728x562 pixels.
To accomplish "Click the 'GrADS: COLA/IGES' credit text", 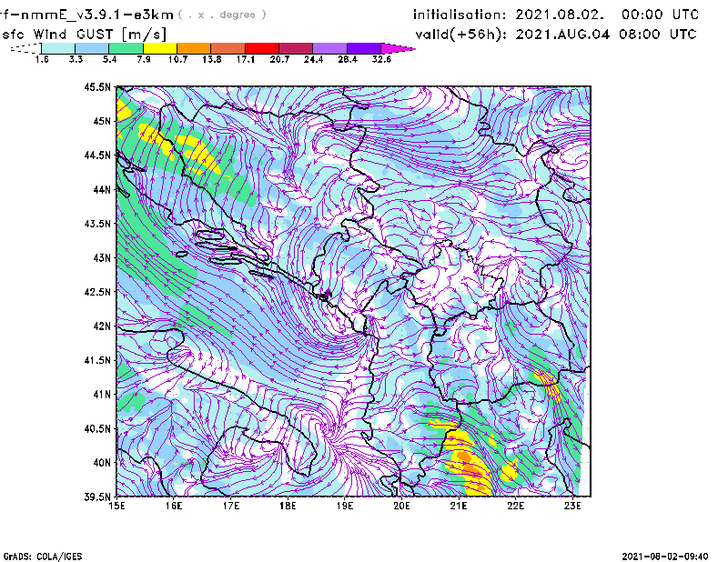I will point(43,557).
